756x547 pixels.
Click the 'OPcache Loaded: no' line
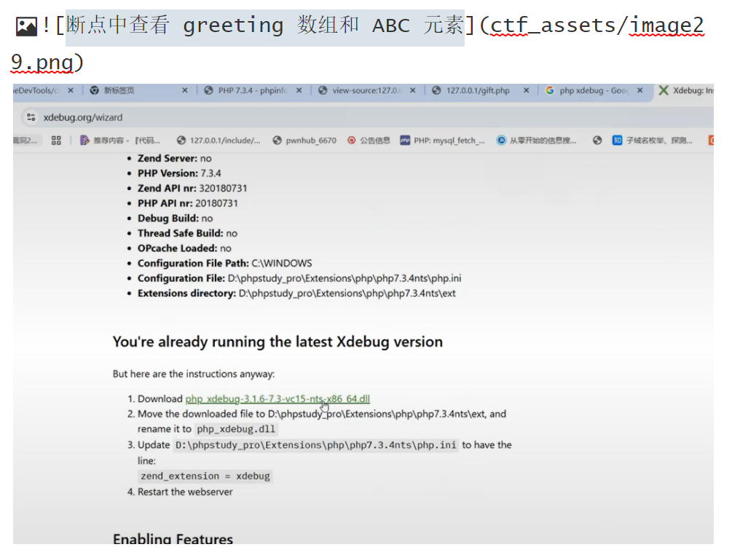tap(185, 248)
